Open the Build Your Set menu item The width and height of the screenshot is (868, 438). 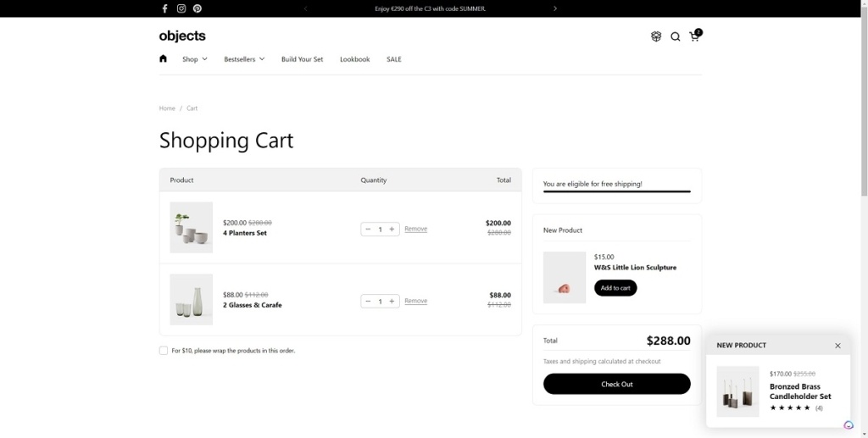pos(302,59)
